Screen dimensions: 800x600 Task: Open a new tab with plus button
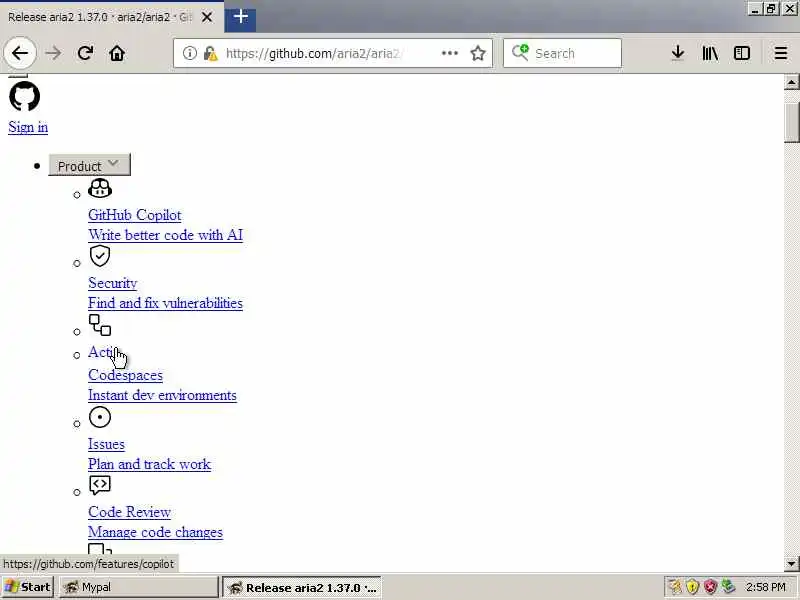[x=240, y=17]
